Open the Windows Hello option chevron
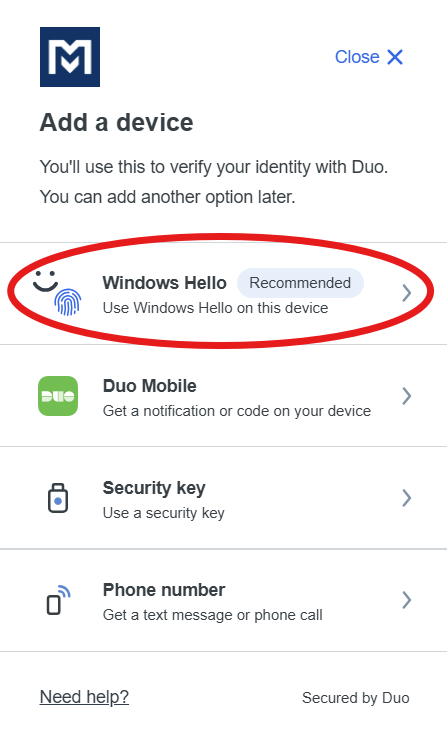 click(x=406, y=293)
